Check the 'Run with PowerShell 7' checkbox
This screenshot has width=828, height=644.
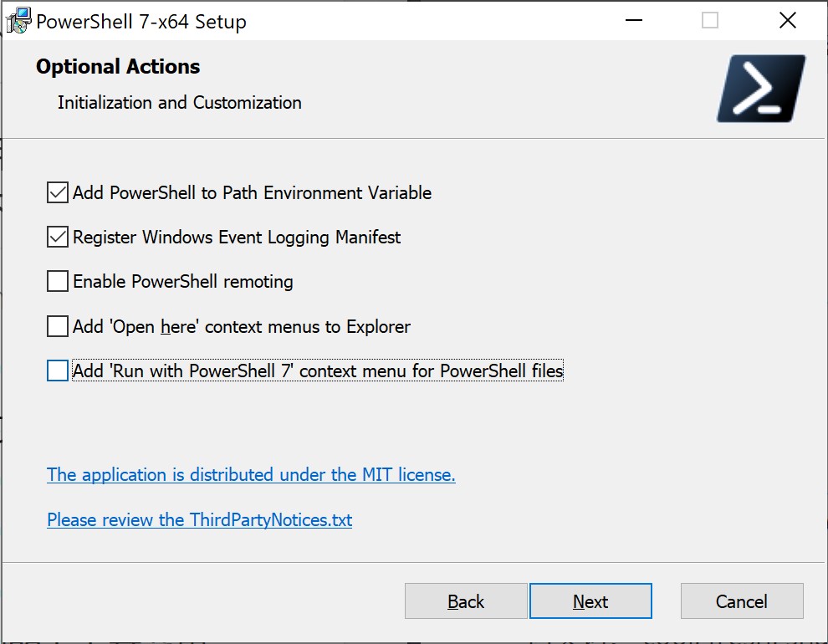pos(58,371)
